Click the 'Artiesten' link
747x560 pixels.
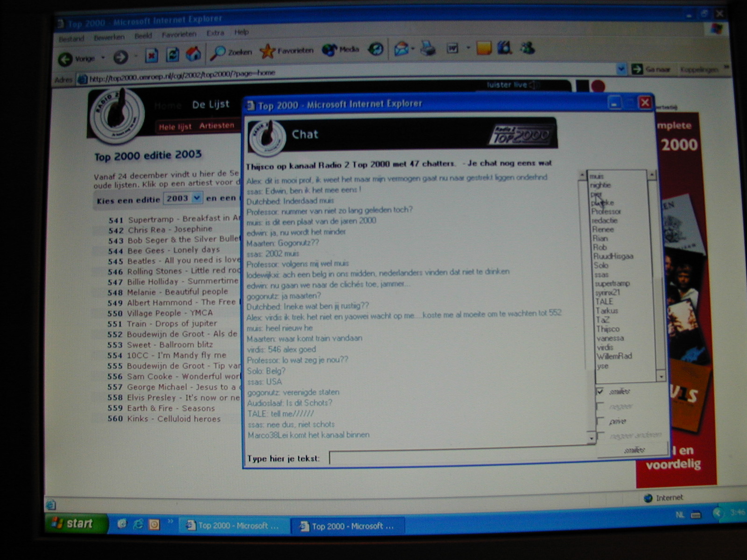coord(217,126)
